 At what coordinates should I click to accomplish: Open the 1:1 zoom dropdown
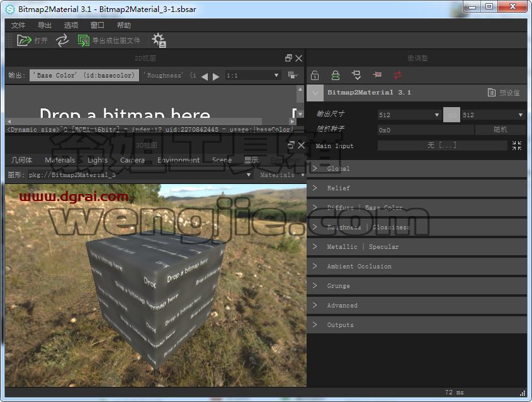252,76
